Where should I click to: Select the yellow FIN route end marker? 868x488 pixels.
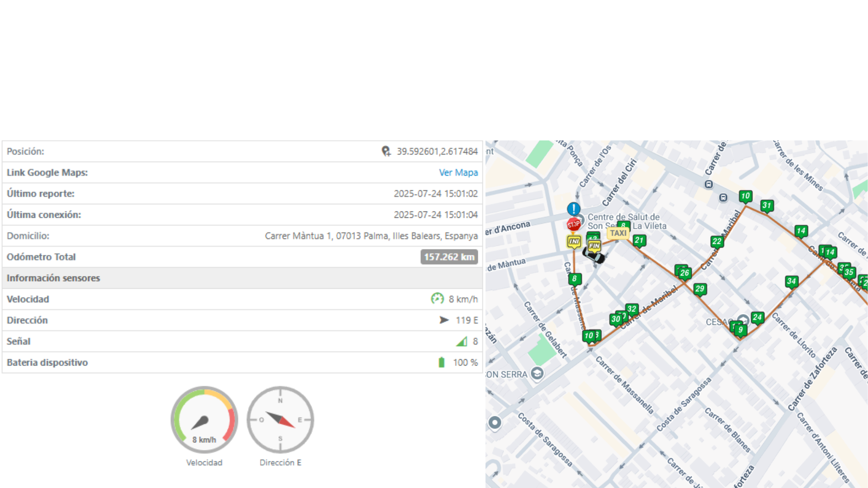[594, 246]
